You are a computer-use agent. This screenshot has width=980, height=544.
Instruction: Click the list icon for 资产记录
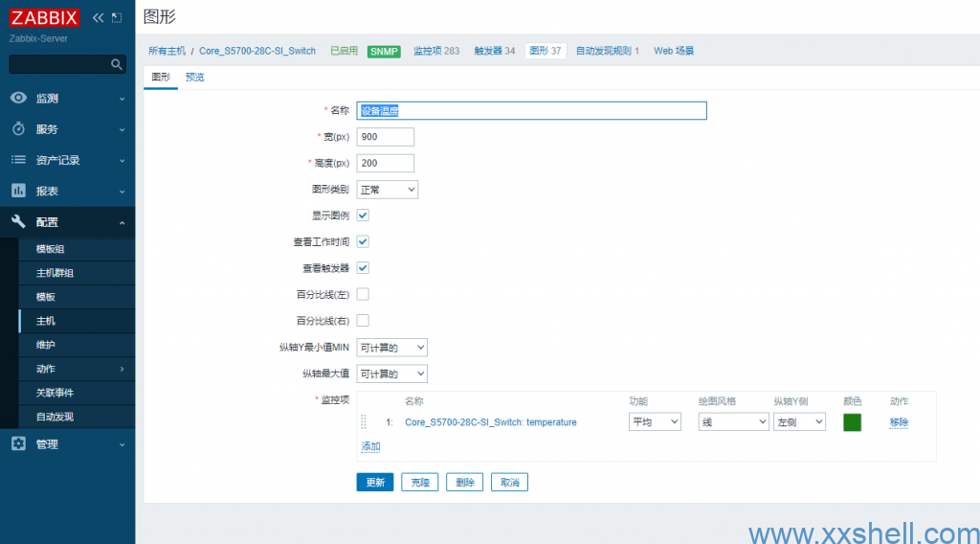pos(18,160)
